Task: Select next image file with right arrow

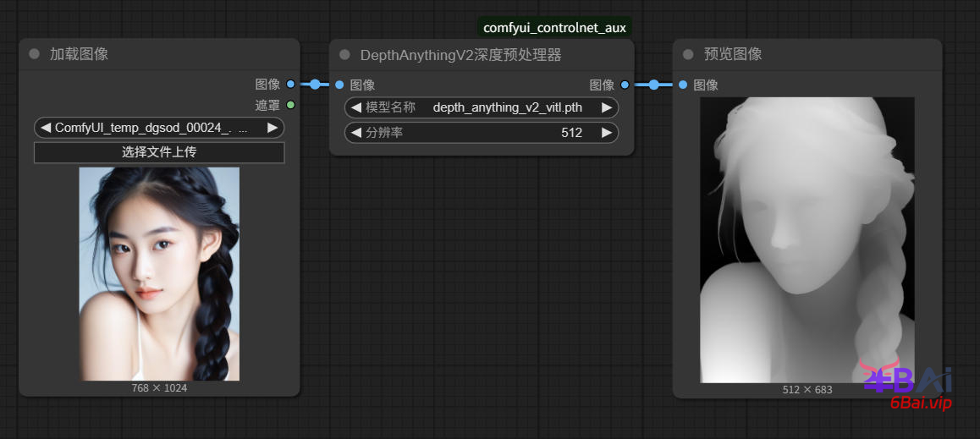Action: (272, 128)
